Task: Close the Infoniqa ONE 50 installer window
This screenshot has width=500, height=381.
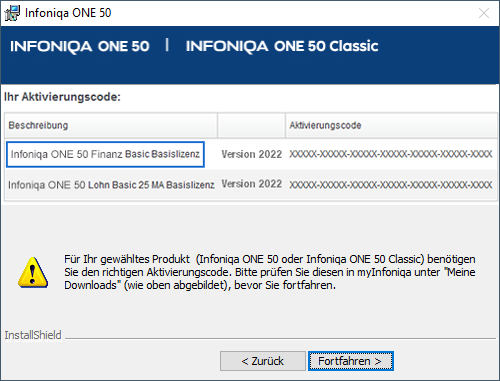Action: tap(484, 13)
